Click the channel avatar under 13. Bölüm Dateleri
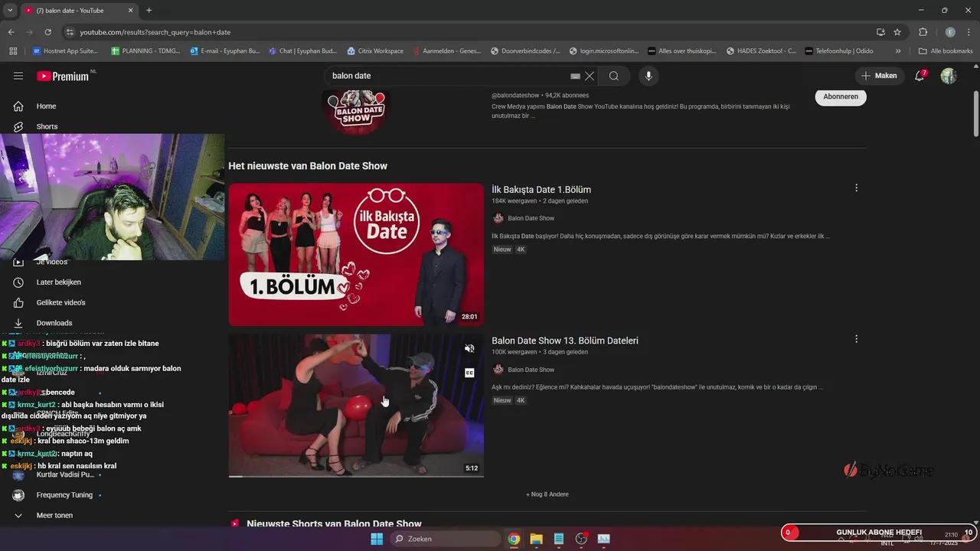 coord(498,370)
